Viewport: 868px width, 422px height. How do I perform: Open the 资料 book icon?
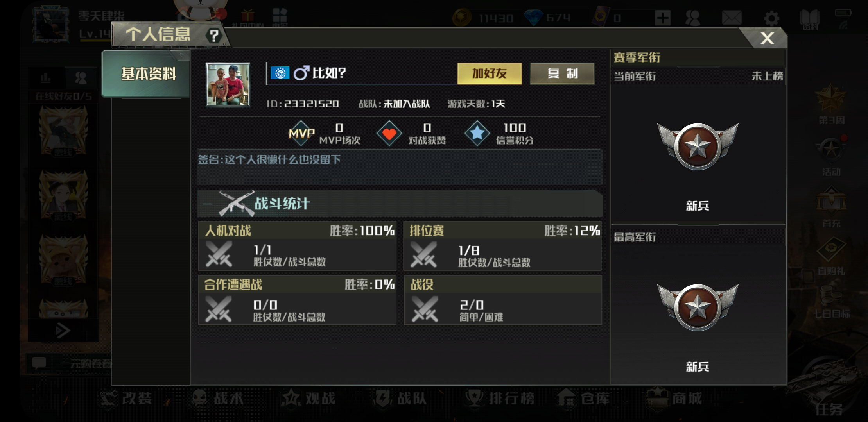tap(810, 20)
